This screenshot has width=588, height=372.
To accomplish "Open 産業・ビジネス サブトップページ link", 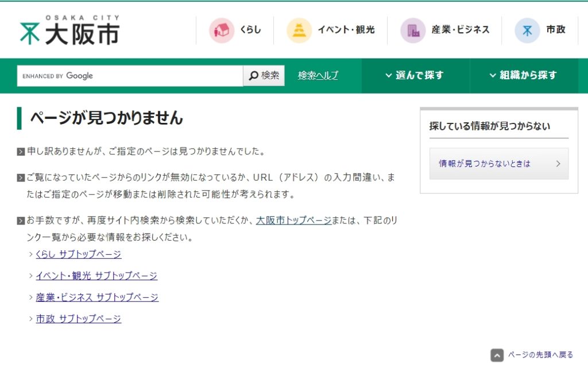I will [x=97, y=297].
